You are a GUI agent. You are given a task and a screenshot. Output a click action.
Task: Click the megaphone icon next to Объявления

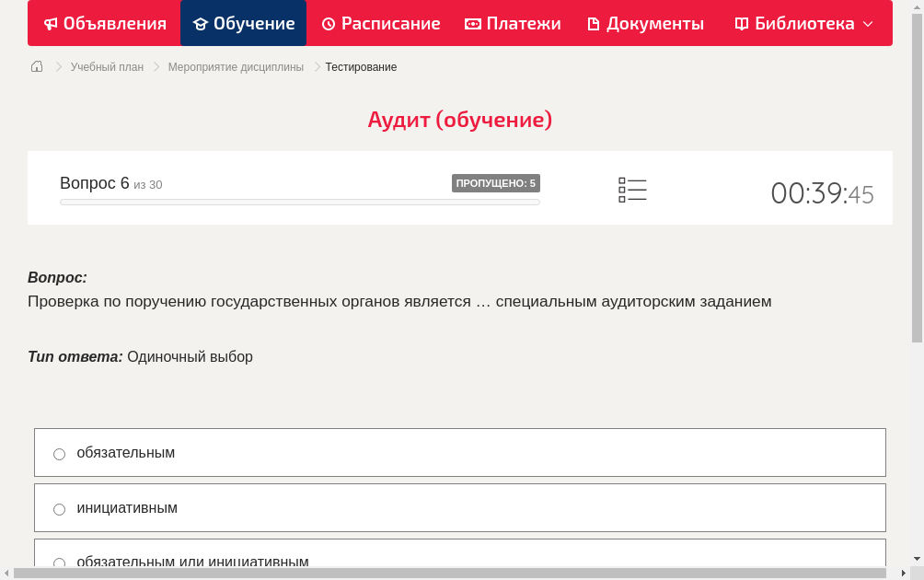51,23
